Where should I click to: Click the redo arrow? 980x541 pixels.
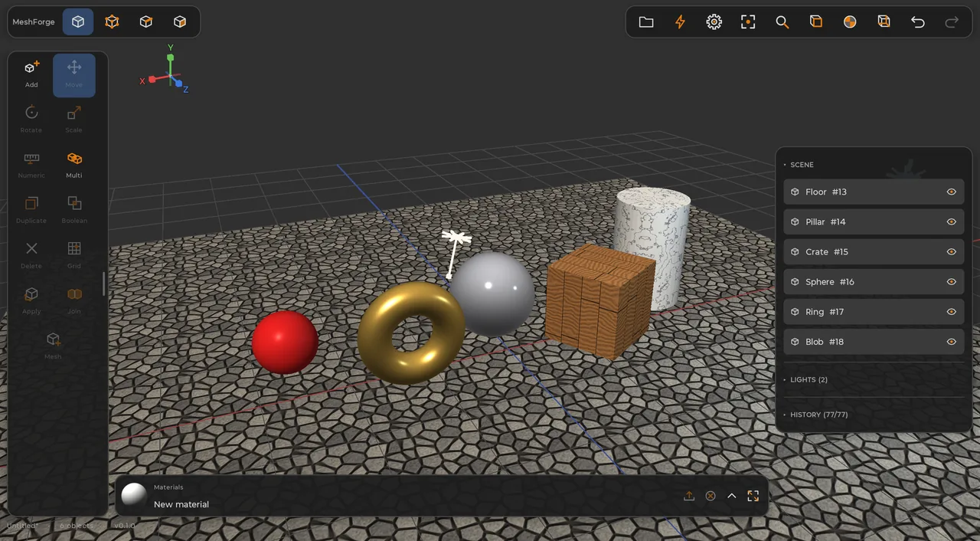coord(952,22)
